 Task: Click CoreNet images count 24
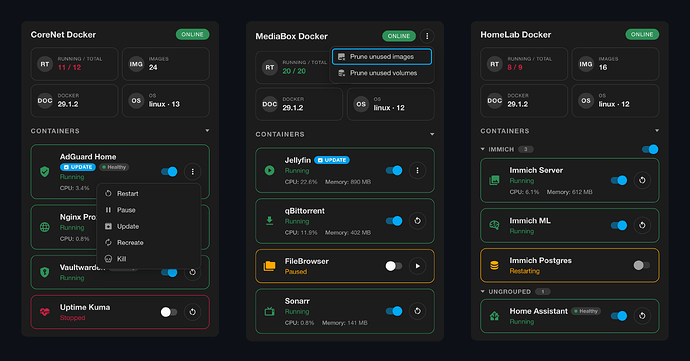153,67
